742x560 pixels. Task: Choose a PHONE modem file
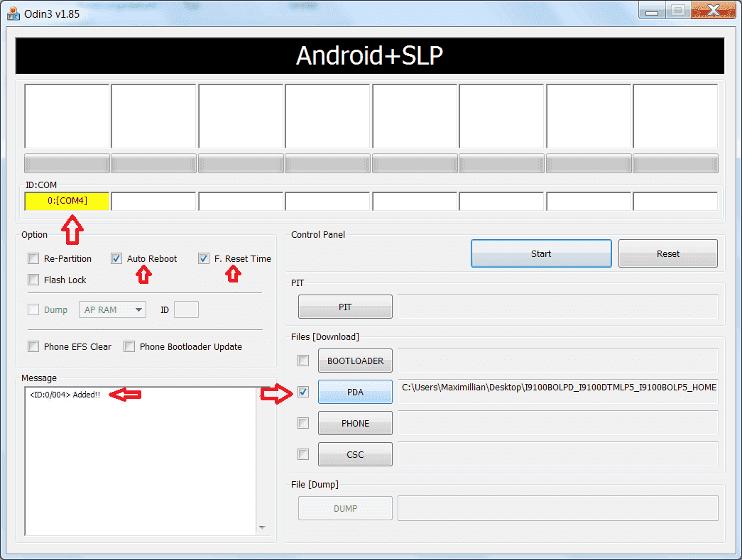pos(355,423)
